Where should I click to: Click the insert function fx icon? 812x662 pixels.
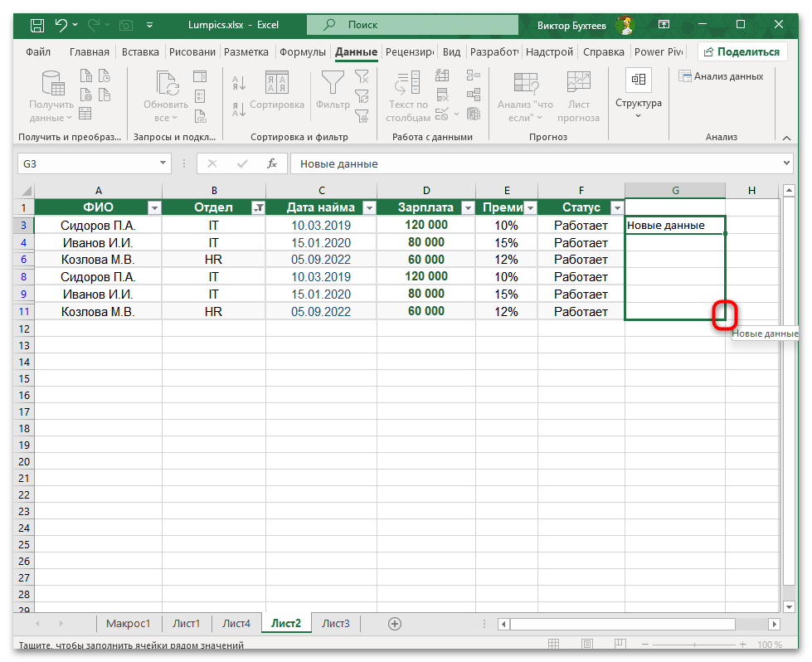[x=271, y=163]
